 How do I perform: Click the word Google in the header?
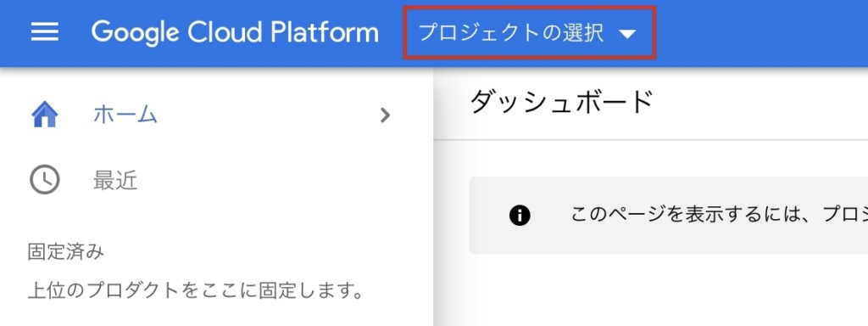pos(135,33)
